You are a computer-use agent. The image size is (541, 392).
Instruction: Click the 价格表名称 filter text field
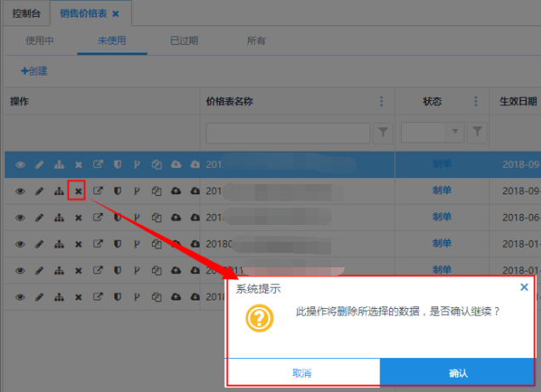click(288, 132)
